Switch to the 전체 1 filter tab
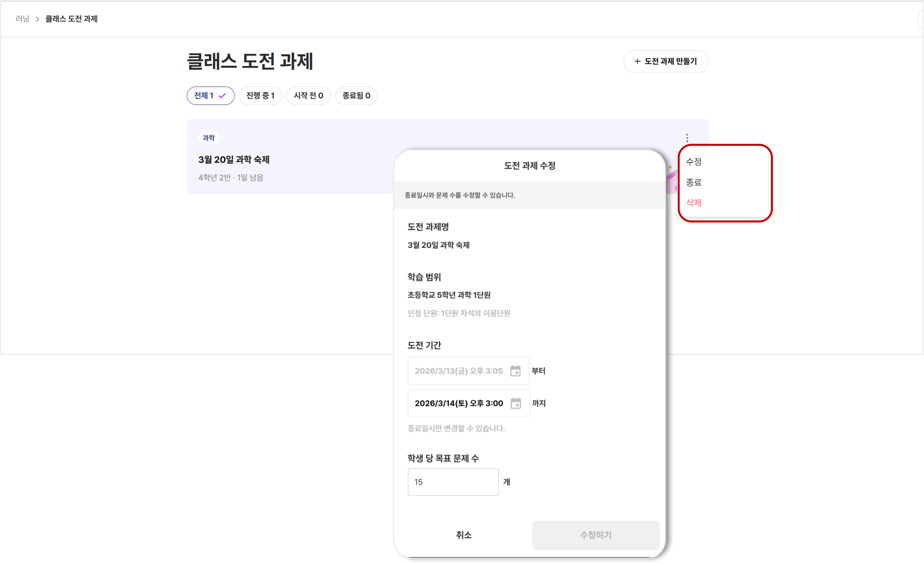This screenshot has height=564, width=924. pyautogui.click(x=210, y=95)
